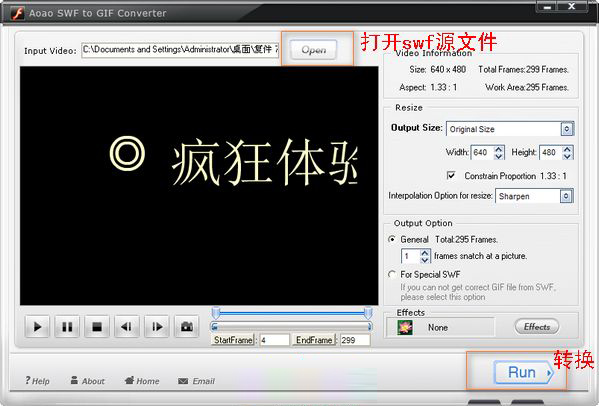The image size is (599, 406).
Task: Pause the video preview
Action: click(67, 327)
